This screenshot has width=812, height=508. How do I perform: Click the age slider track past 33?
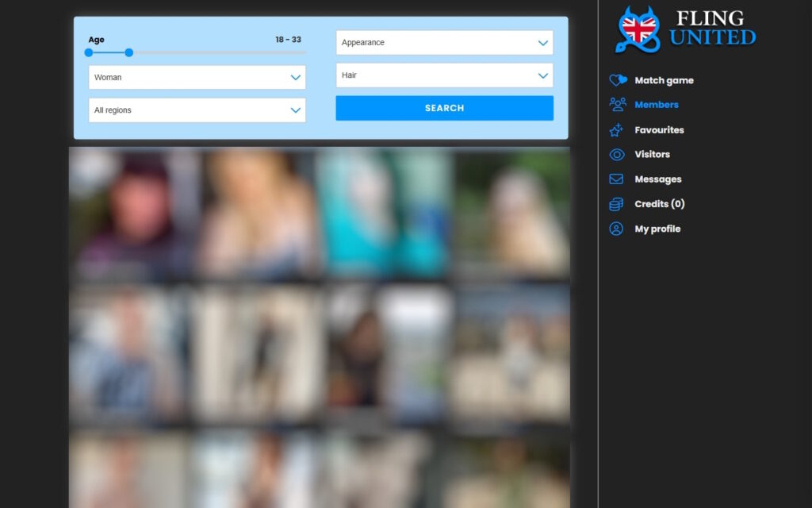coord(220,52)
